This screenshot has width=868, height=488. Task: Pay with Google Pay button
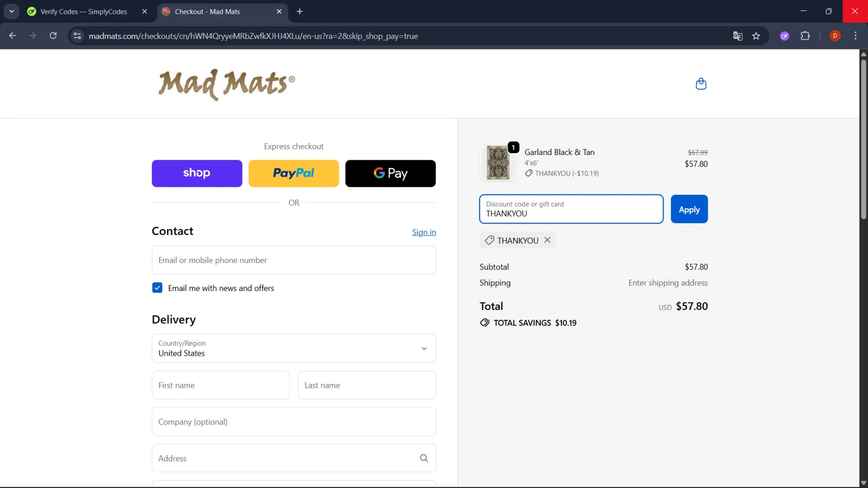(x=391, y=173)
